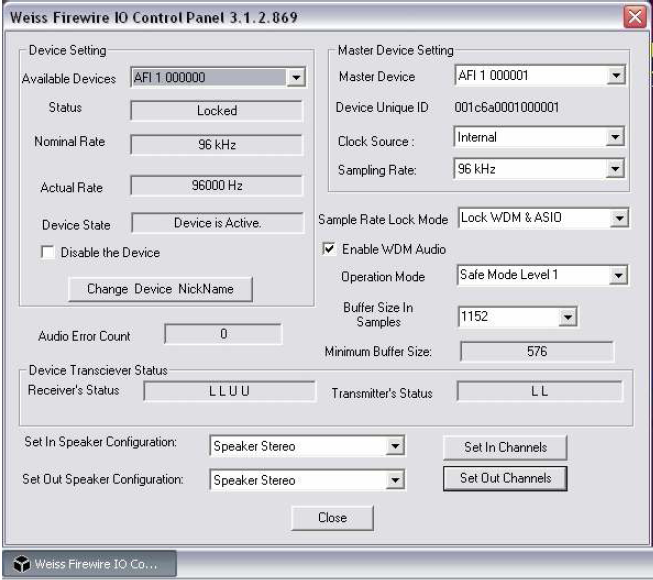
Task: Expand Set In Speaker Configuration dropdown
Action: pos(394,447)
